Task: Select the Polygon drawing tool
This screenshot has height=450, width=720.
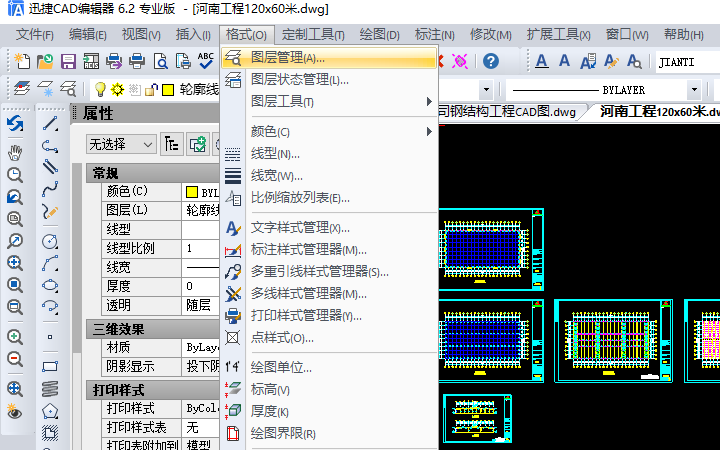Action: (50, 411)
